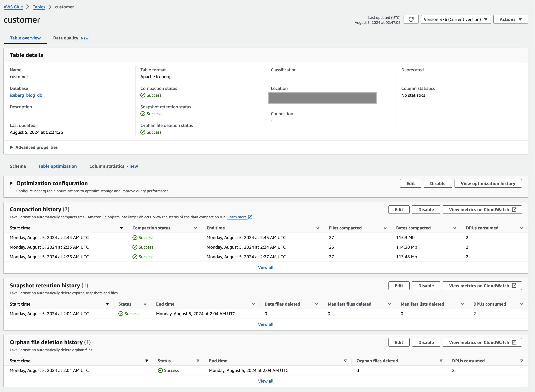Open external Learn more link icon

click(250, 217)
